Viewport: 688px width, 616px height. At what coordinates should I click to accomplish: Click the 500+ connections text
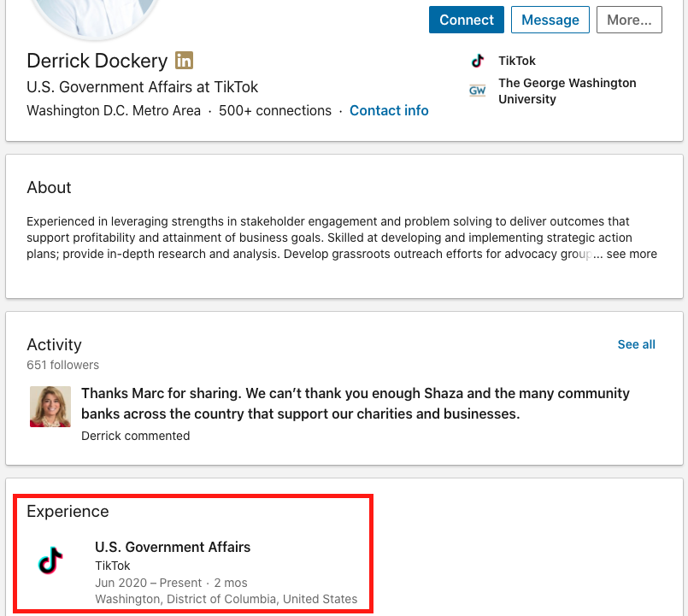[x=275, y=110]
